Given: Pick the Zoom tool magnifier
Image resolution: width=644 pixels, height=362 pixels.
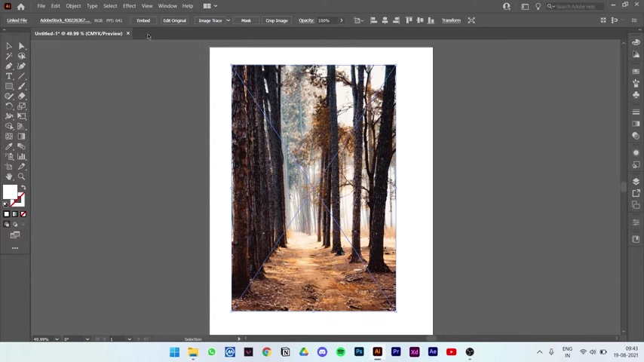Looking at the screenshot, I should tap(21, 176).
